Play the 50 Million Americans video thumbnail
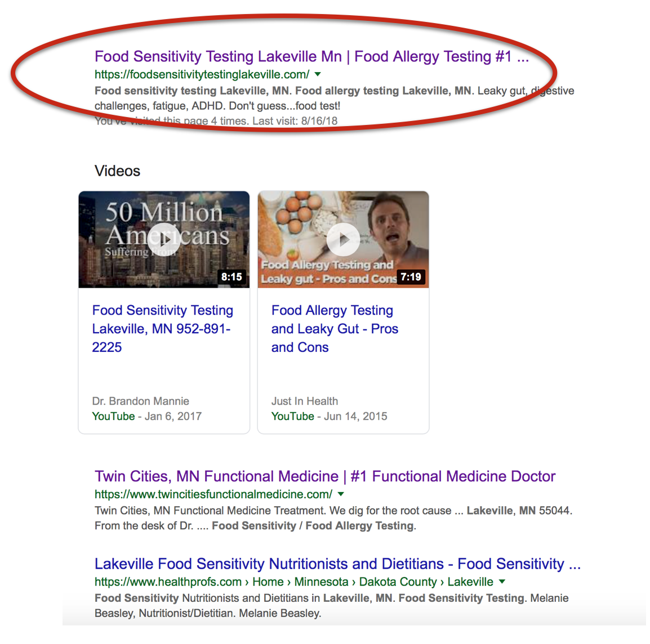 click(164, 239)
